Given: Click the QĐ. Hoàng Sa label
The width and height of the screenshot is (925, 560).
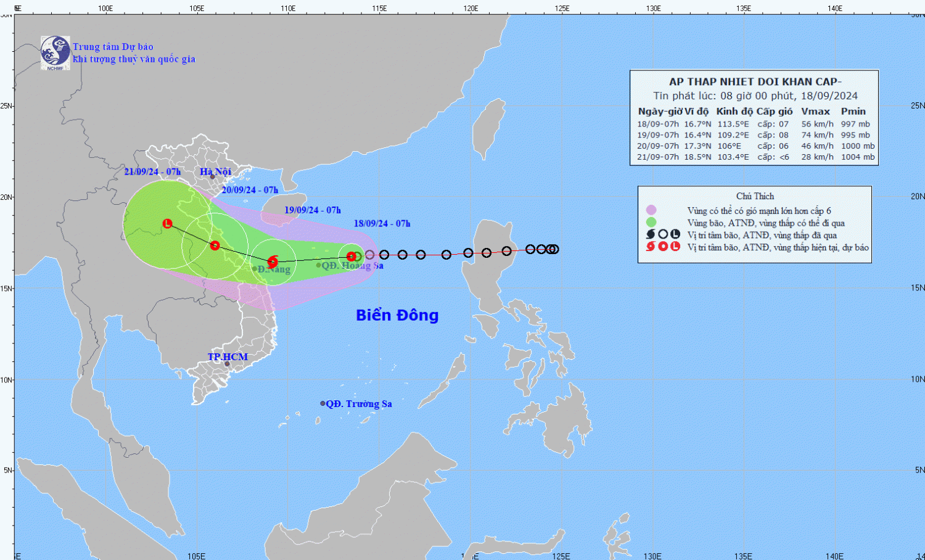Looking at the screenshot, I should click(352, 266).
